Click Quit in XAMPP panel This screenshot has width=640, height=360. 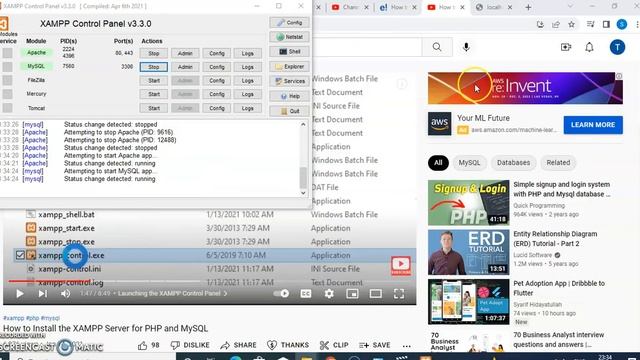click(x=289, y=111)
